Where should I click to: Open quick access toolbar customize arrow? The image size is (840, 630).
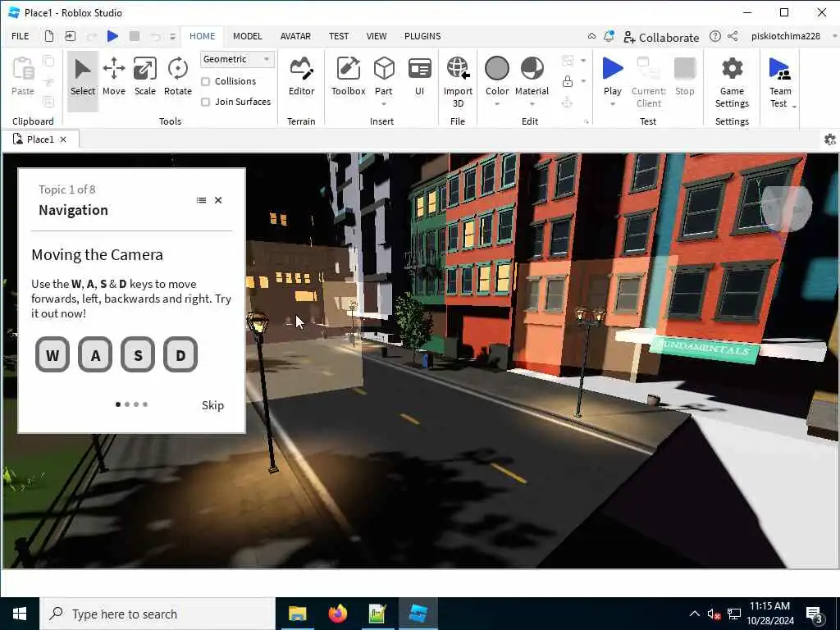pos(172,36)
